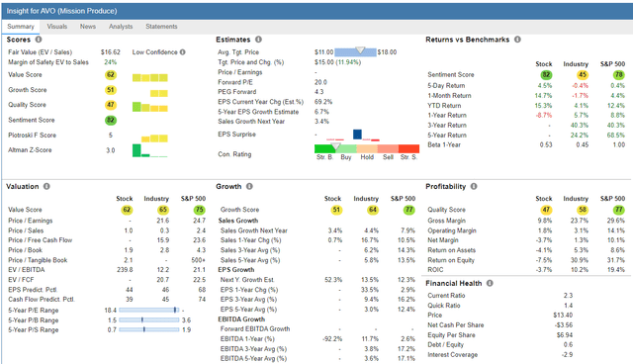
Task: Click the Con. Rating color scale bar
Action: coord(367,148)
